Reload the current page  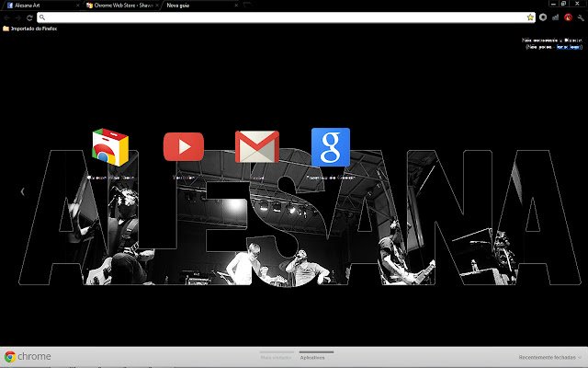[x=29, y=17]
